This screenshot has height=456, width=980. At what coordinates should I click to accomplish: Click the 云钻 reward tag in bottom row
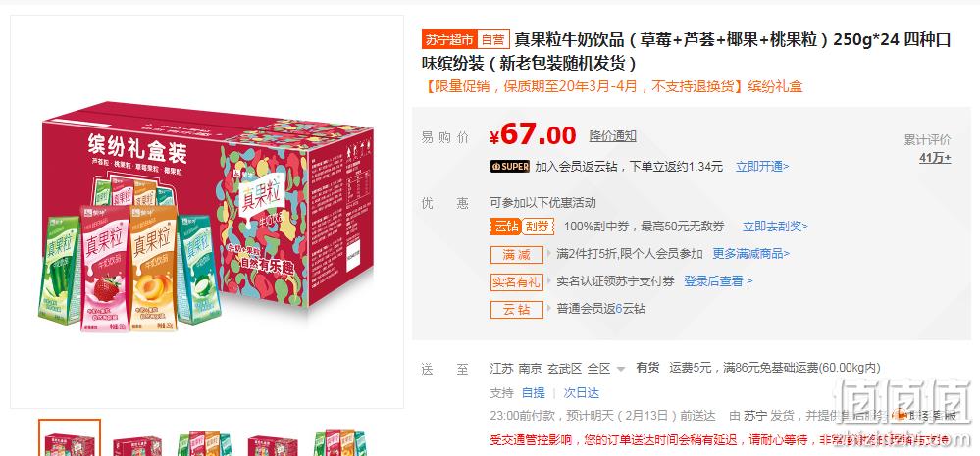click(516, 309)
